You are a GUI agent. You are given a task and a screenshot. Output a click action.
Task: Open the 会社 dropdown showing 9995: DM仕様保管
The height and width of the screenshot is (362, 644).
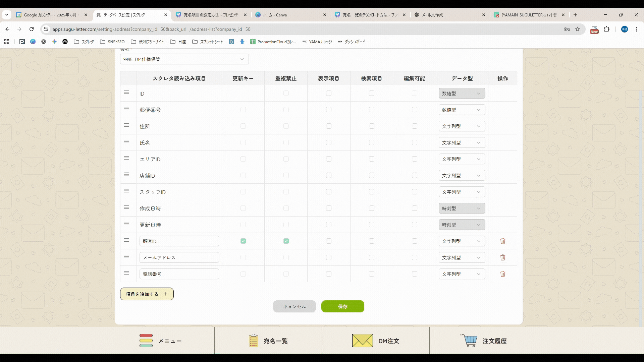[x=184, y=59]
